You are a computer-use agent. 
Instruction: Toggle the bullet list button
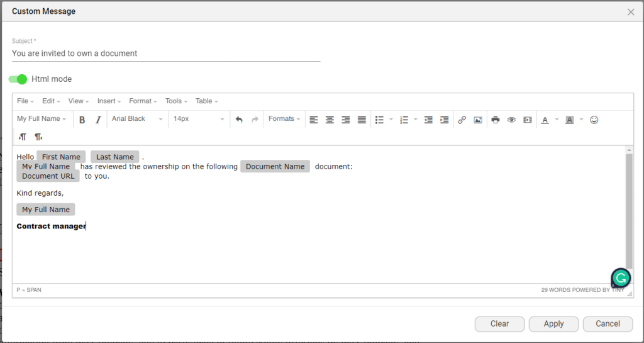[x=379, y=120]
